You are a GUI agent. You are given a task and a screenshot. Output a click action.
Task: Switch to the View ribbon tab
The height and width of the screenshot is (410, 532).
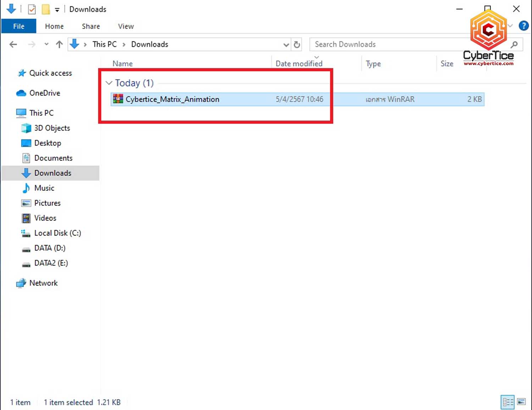[126, 26]
